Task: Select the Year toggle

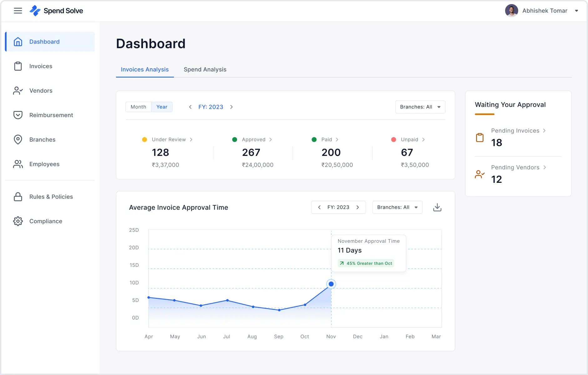Action: [x=161, y=107]
